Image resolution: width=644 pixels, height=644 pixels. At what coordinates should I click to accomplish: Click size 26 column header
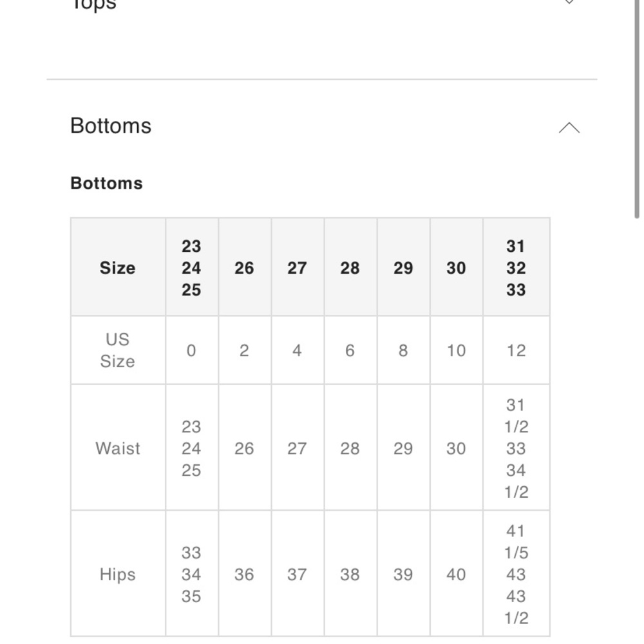point(244,267)
